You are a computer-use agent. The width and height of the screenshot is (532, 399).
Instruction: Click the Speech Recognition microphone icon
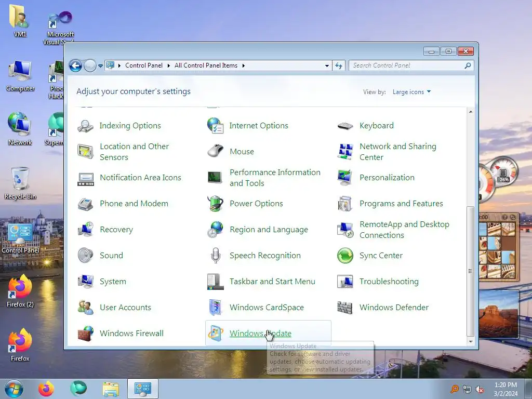point(216,256)
